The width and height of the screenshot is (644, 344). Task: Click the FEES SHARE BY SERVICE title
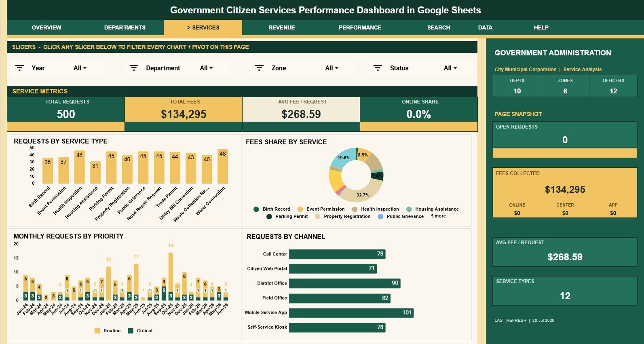pyautogui.click(x=286, y=142)
